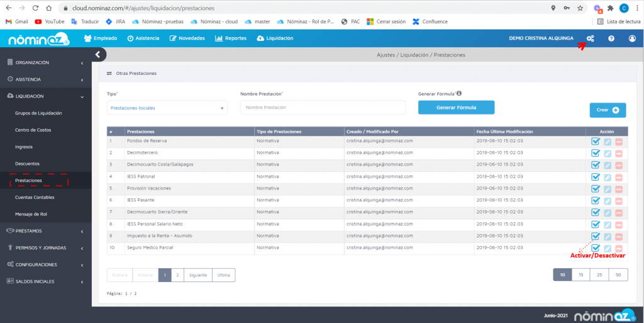The height and width of the screenshot is (323, 644).
Task: Delete the IESS Pasante row
Action: coord(619,201)
